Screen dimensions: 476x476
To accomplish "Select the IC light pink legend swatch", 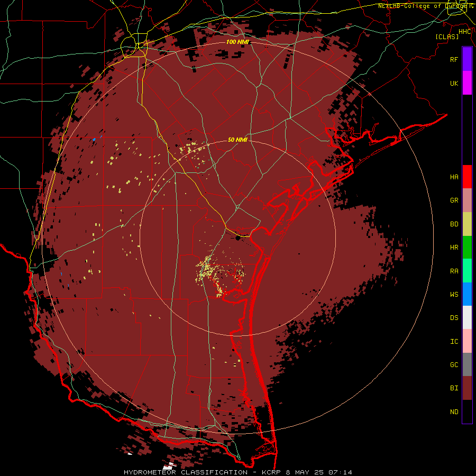I will tap(467, 341).
